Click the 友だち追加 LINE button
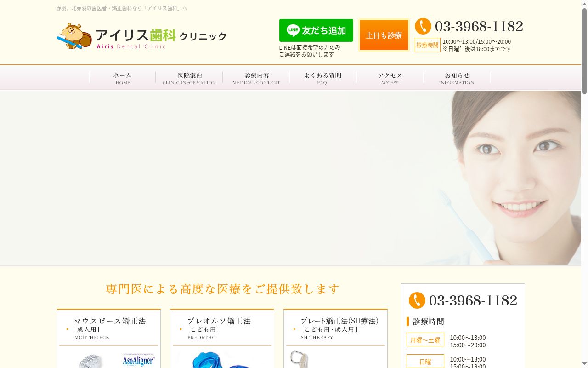Image resolution: width=588 pixels, height=368 pixels. pyautogui.click(x=316, y=30)
